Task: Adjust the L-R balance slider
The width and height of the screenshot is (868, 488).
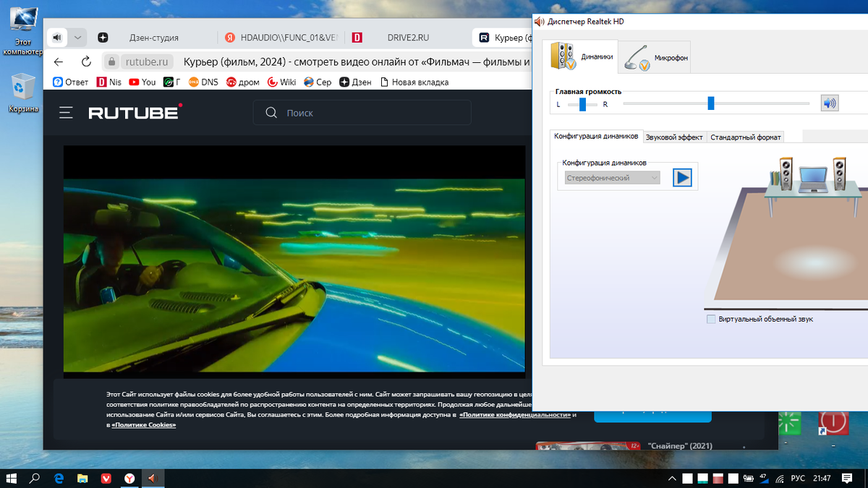Action: (582, 104)
